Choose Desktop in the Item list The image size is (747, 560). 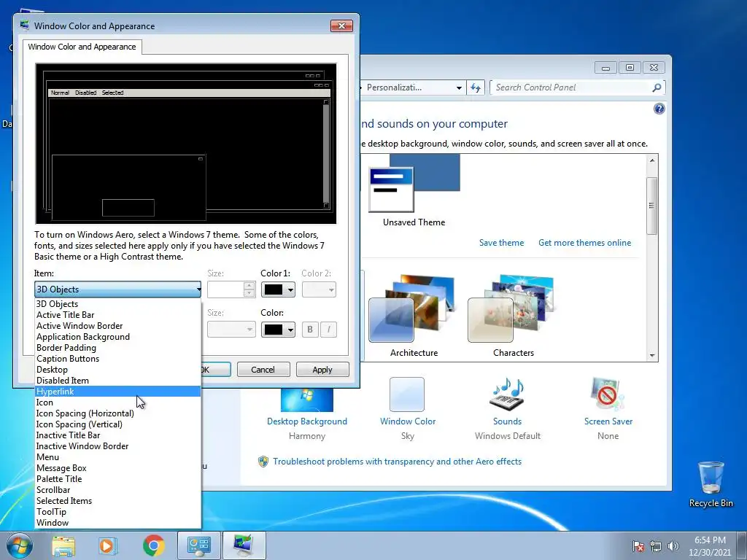117,370
